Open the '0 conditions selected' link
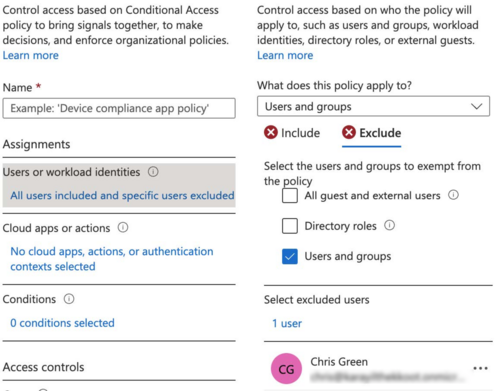 [x=62, y=323]
